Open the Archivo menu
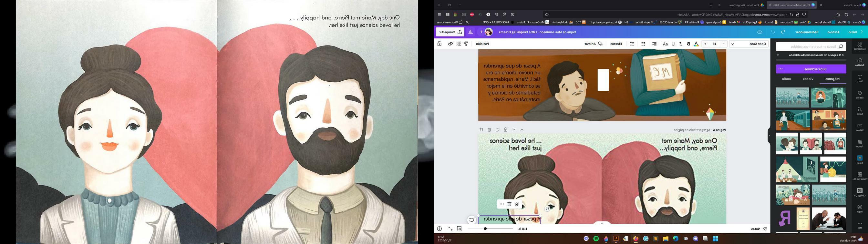 [833, 32]
